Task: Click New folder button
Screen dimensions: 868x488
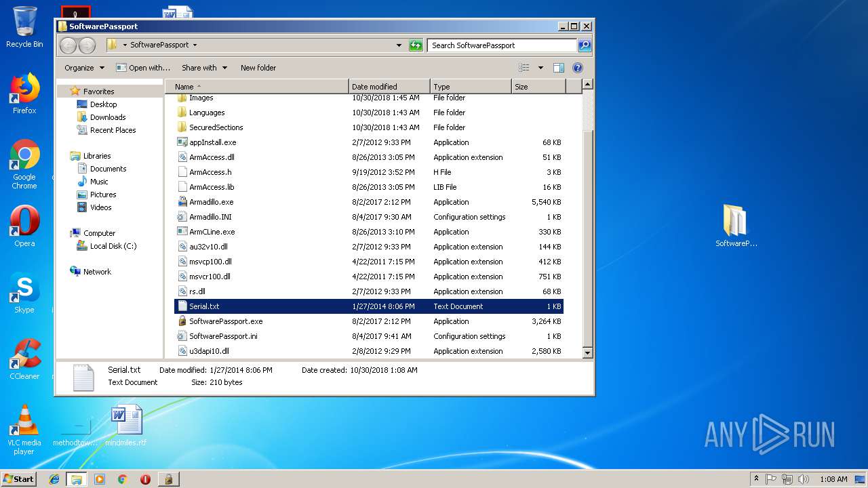Action: (258, 68)
